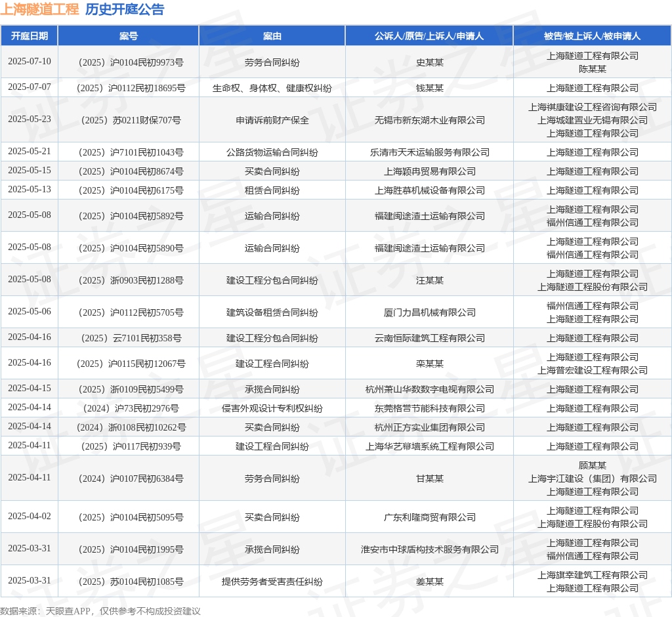Click cause 公路货物运输合同纠纷

tap(272, 153)
